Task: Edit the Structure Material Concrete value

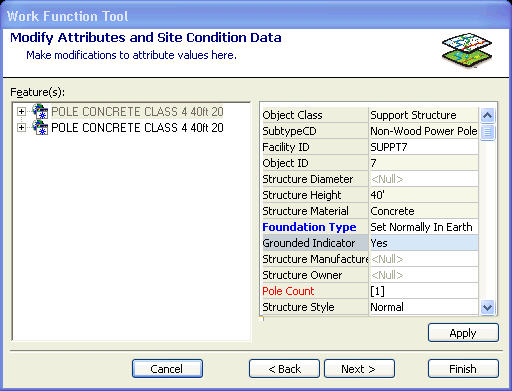Action: [x=424, y=211]
